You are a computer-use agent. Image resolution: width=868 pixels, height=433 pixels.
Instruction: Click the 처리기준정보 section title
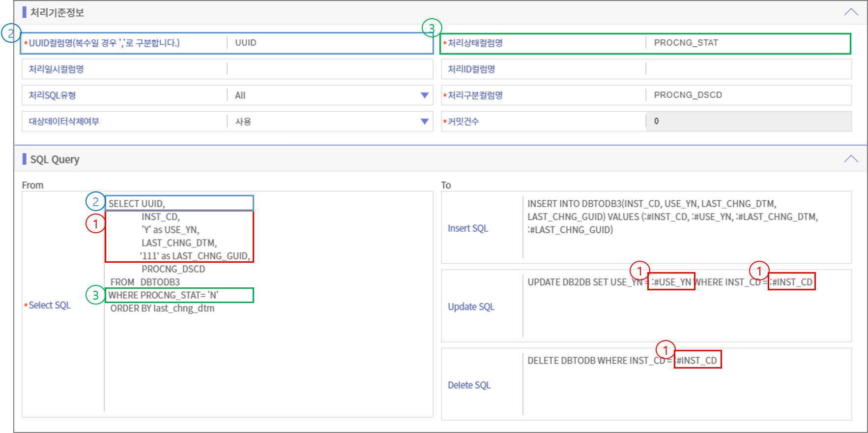(x=57, y=12)
